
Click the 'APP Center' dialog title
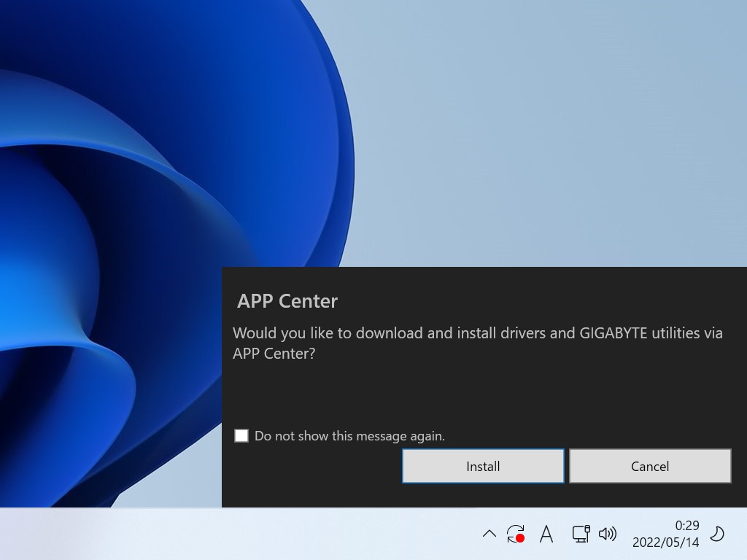[x=287, y=301]
